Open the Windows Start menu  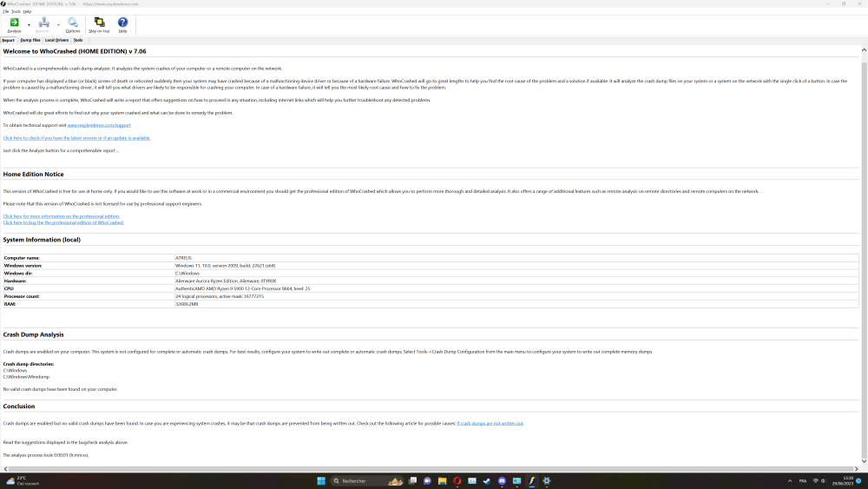(321, 480)
